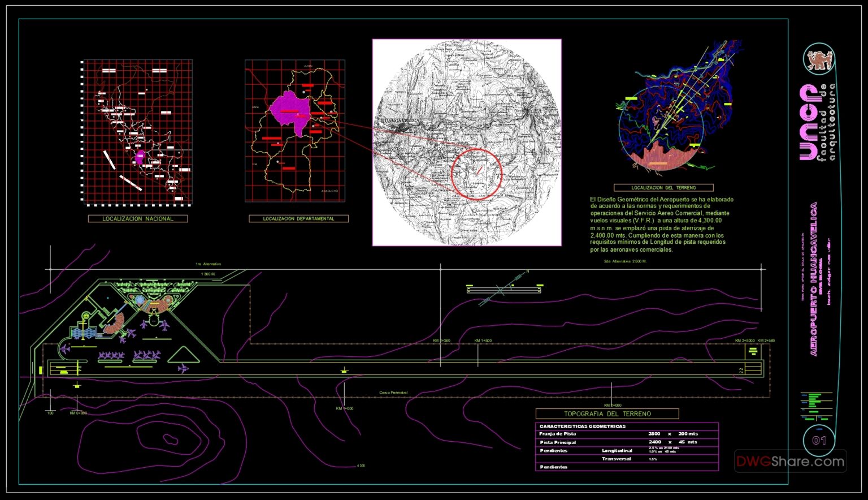Open the LOCALIZACION DEL TERRENO label
This screenshot has height=500, width=868.
click(665, 187)
